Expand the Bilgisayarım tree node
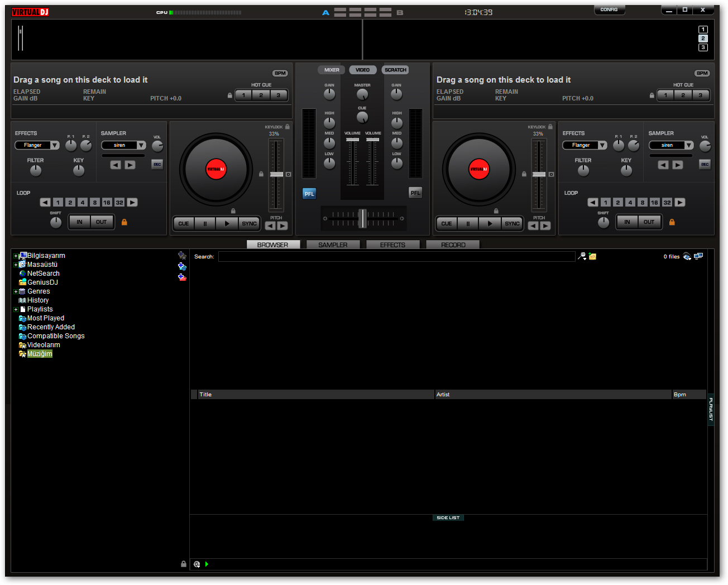Viewport: 728px width, 585px height. point(16,256)
